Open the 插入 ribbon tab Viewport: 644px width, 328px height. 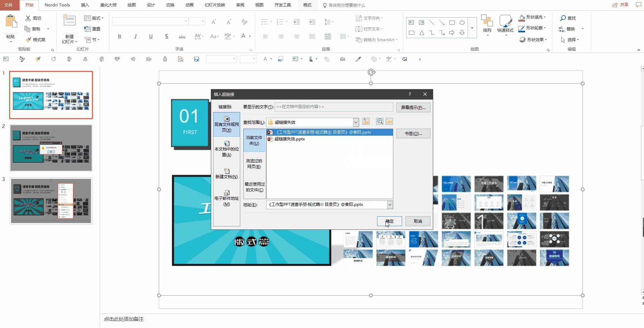coord(85,5)
